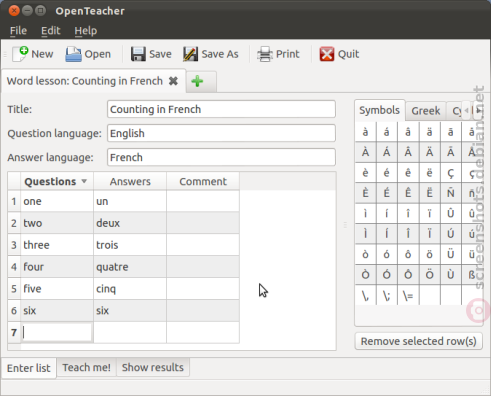Click the Answers column header
The height and width of the screenshot is (396, 491).
130,181
